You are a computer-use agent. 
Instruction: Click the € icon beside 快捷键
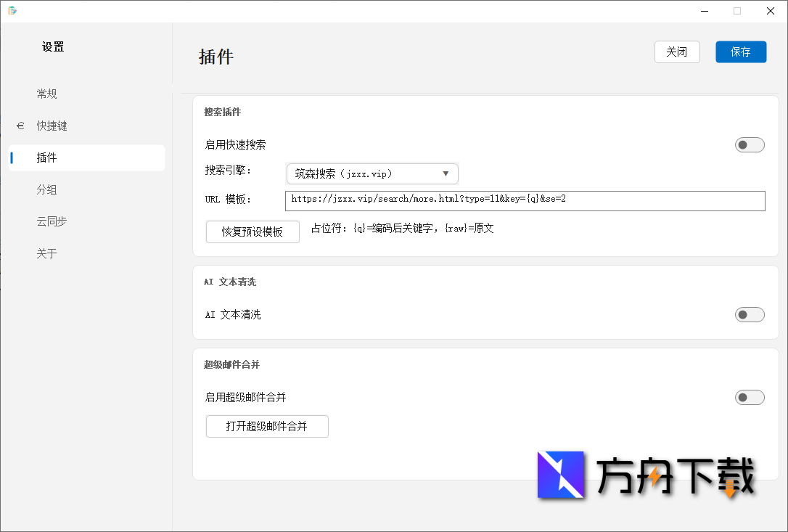point(20,125)
